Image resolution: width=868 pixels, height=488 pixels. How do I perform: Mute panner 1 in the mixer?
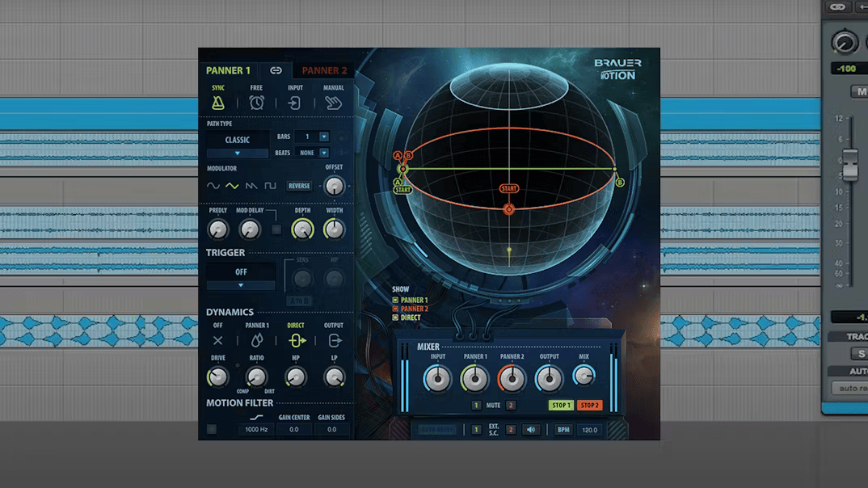pyautogui.click(x=476, y=406)
